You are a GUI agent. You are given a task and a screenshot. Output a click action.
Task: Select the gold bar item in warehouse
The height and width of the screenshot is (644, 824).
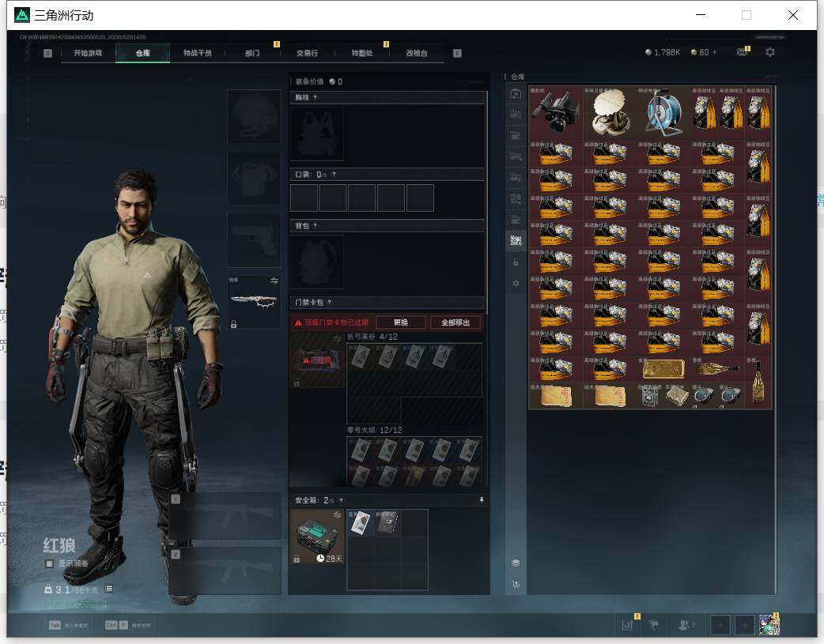click(663, 369)
